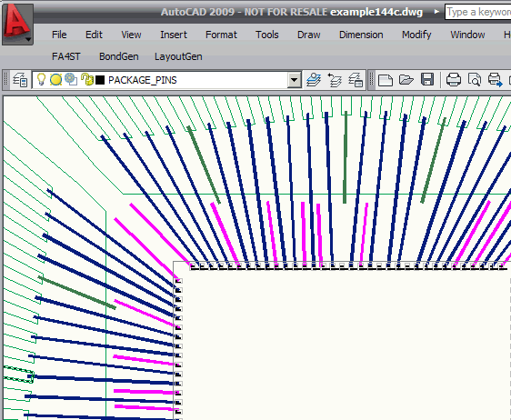Open the File menu

click(59, 35)
